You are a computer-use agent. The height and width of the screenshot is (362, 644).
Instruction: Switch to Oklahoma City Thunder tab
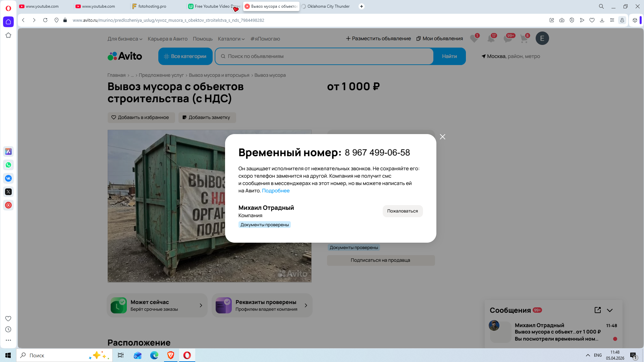[328, 6]
